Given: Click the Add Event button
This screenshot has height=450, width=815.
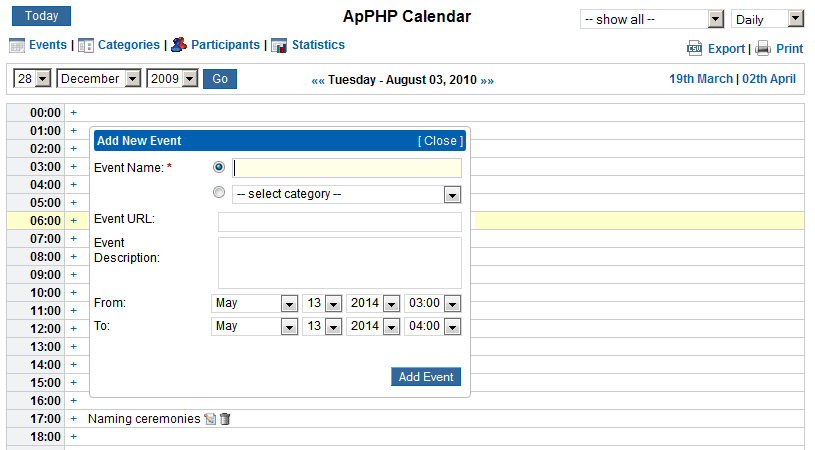Looking at the screenshot, I should pyautogui.click(x=426, y=377).
